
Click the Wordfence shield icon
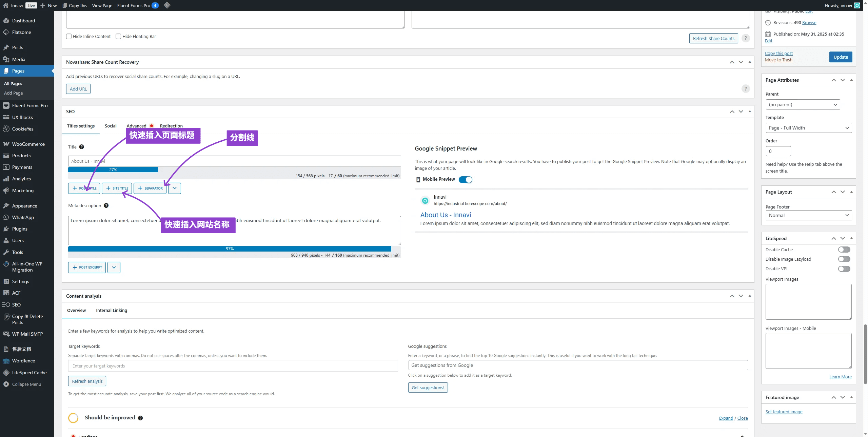(6, 361)
